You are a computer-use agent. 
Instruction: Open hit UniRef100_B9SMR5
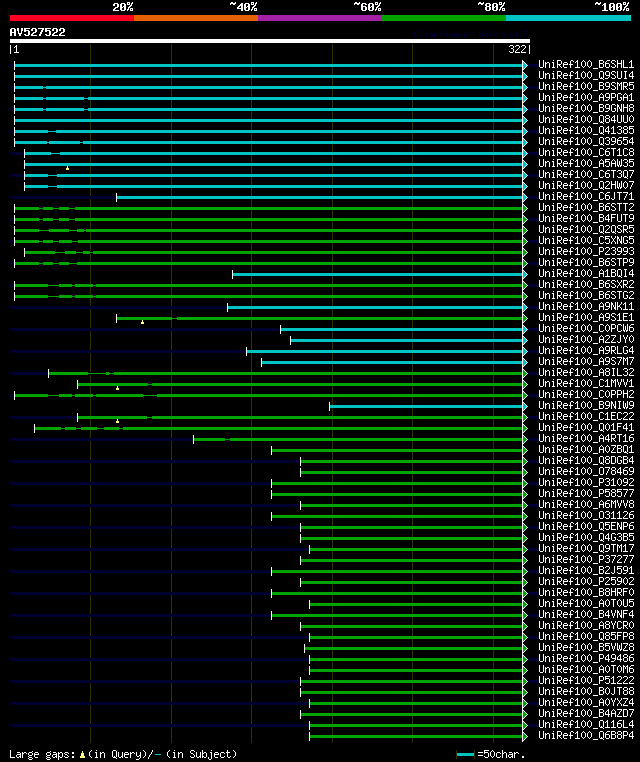point(586,86)
